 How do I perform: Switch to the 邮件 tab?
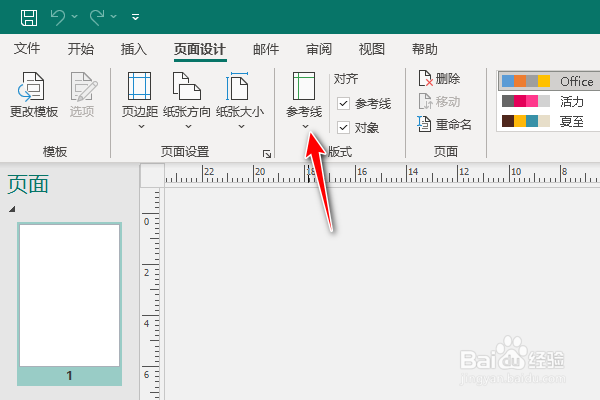(x=266, y=49)
